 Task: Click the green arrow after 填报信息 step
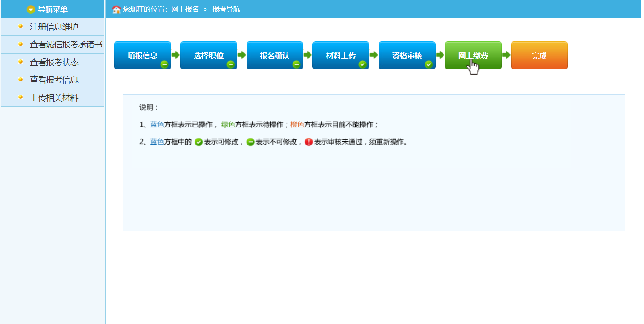[x=175, y=55]
